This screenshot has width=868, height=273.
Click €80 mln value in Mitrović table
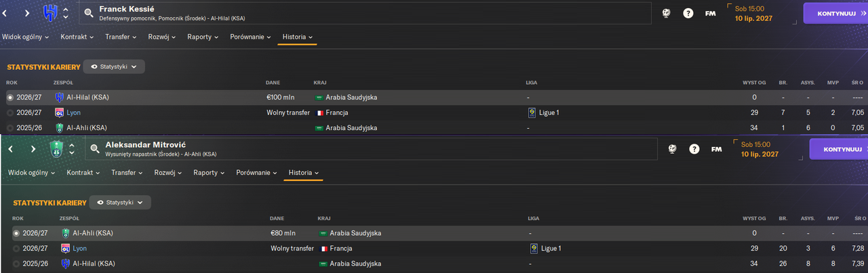click(x=283, y=233)
